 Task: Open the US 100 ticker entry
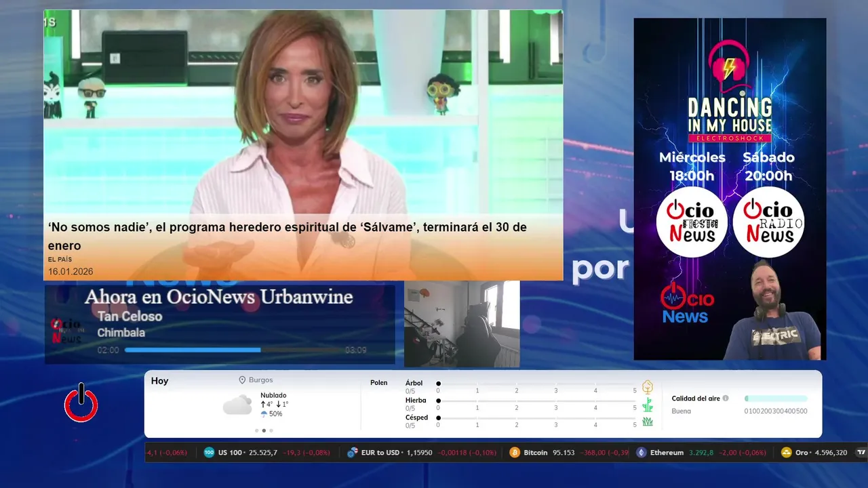pyautogui.click(x=268, y=453)
